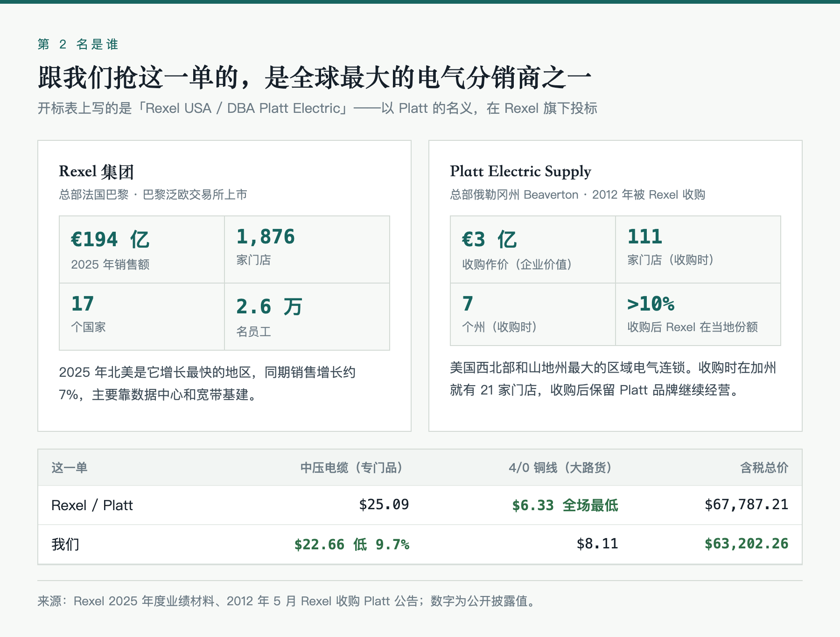840x637 pixels.
Task: Click the paragraph '2025 年北美是它增长最快的地区'
Action: [207, 383]
